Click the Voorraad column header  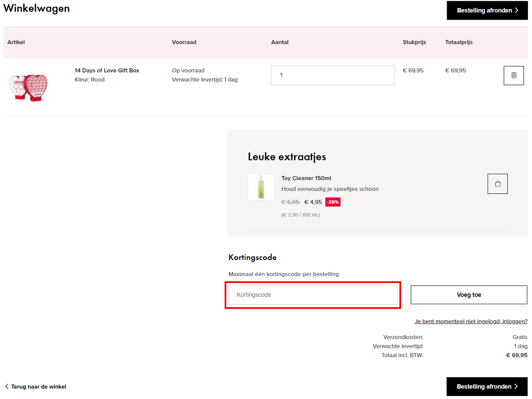pyautogui.click(x=184, y=42)
